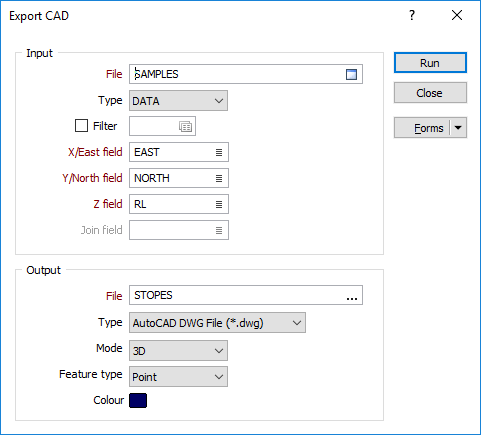
Task: Open the Forms dropdown arrow
Action: (x=458, y=128)
